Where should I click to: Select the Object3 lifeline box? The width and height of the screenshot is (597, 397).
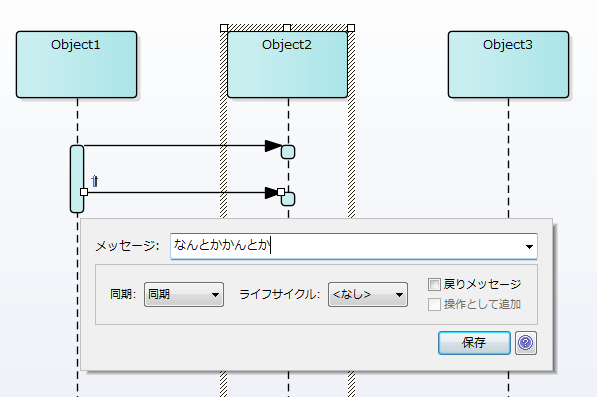coord(508,64)
